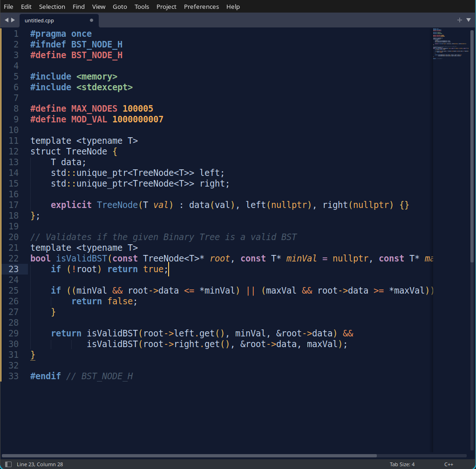Viewport: 476px width, 469px height.
Task: Click the unique_ptr 'right;' member line
Action: click(140, 183)
